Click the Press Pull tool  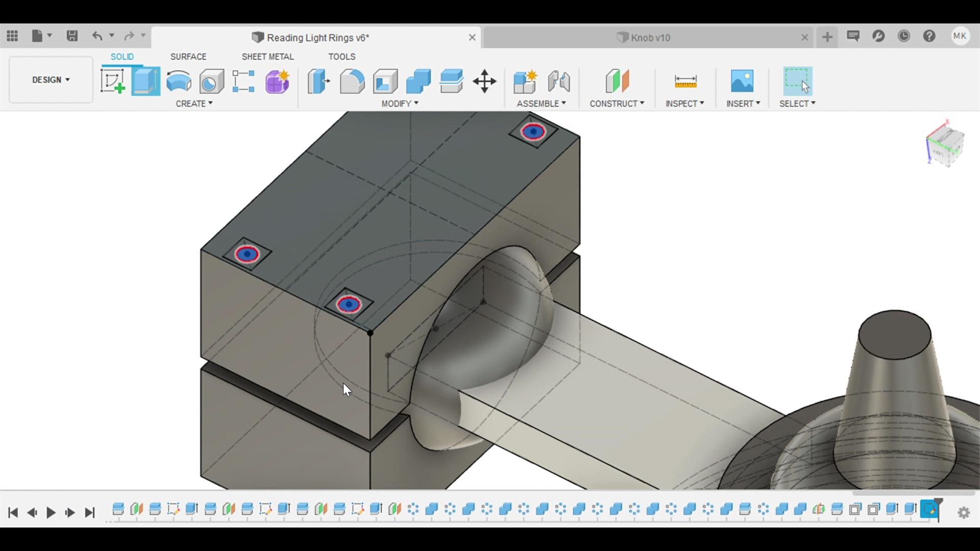(x=318, y=81)
